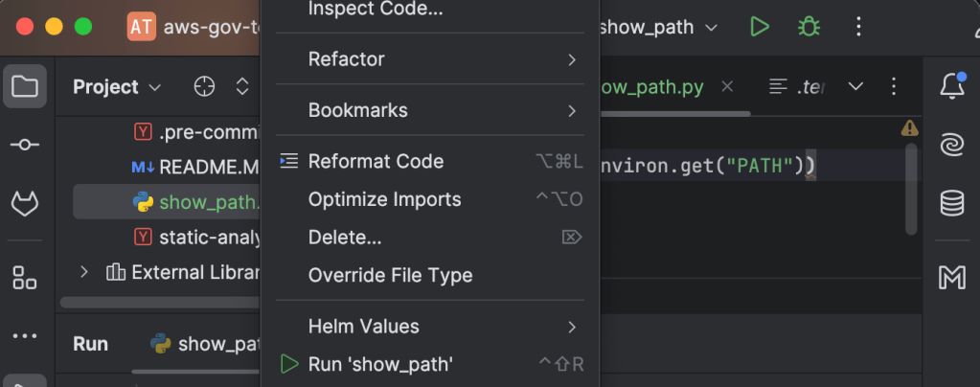Open the Commit tool window icon
The image size is (980, 387).
[25, 145]
